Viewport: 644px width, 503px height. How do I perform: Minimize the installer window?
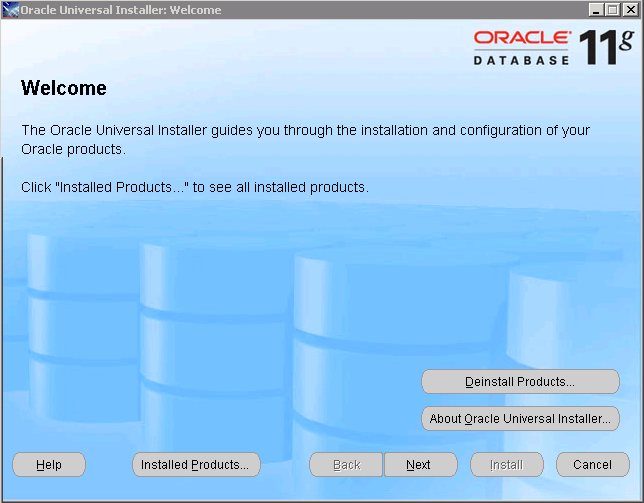pos(596,9)
